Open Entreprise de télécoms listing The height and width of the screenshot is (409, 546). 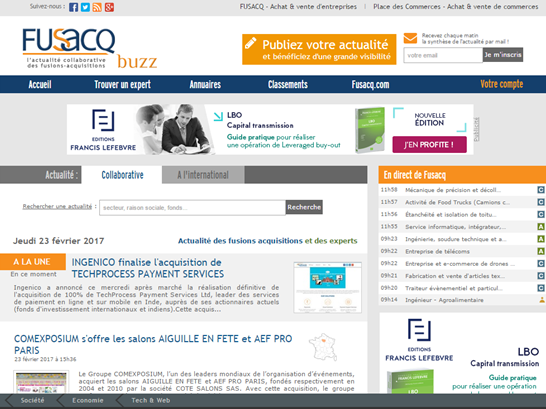pyautogui.click(x=437, y=251)
